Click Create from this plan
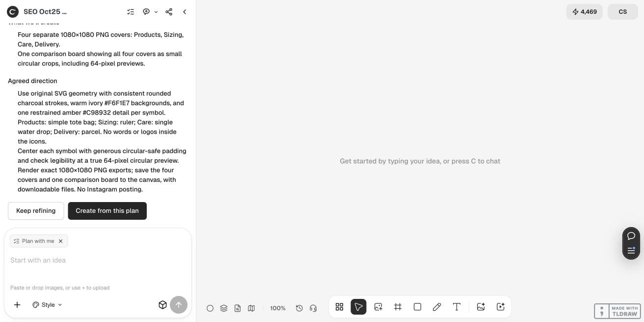This screenshot has width=644, height=322. coord(107,211)
